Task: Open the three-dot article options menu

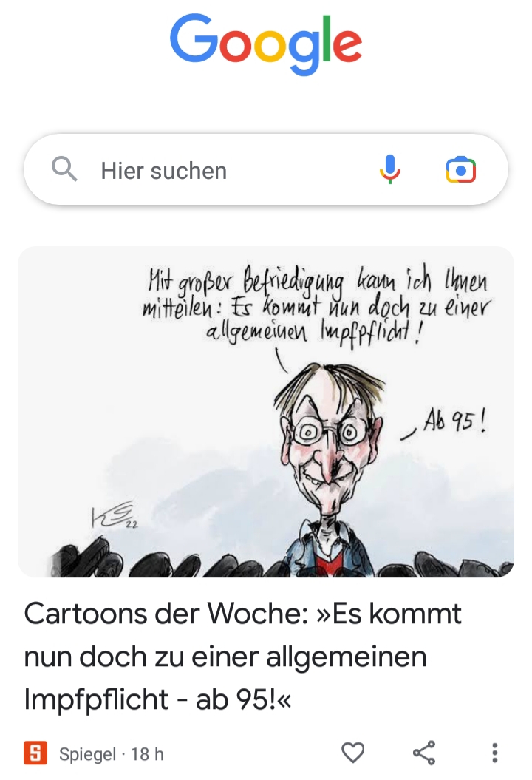Action: click(494, 753)
